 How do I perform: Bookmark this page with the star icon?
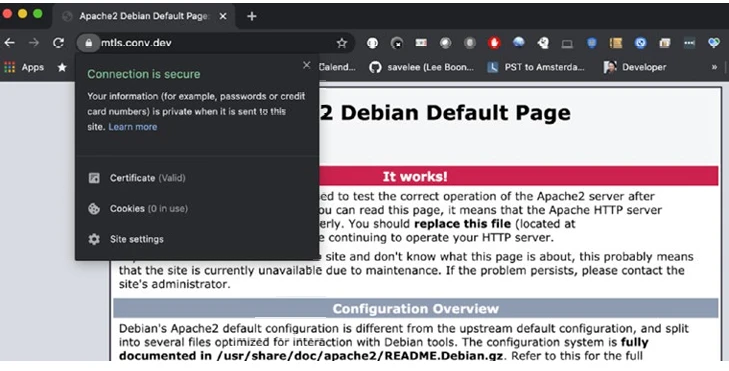(x=342, y=43)
